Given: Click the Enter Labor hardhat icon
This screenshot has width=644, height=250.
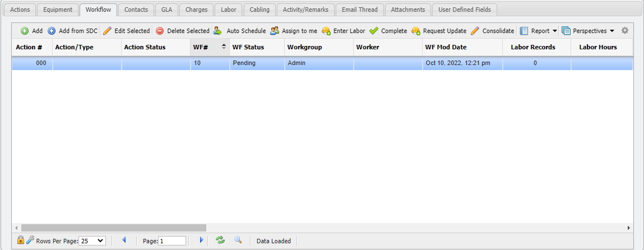Looking at the screenshot, I should click(x=326, y=31).
